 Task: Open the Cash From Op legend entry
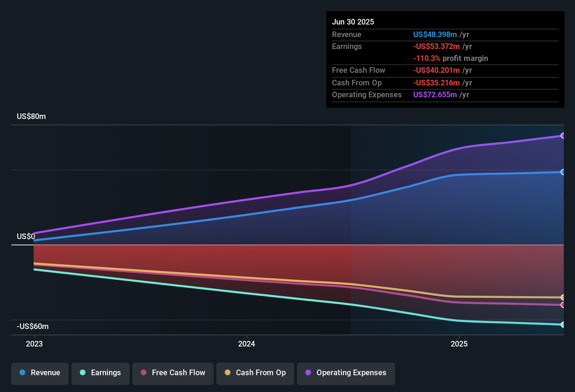pos(255,373)
